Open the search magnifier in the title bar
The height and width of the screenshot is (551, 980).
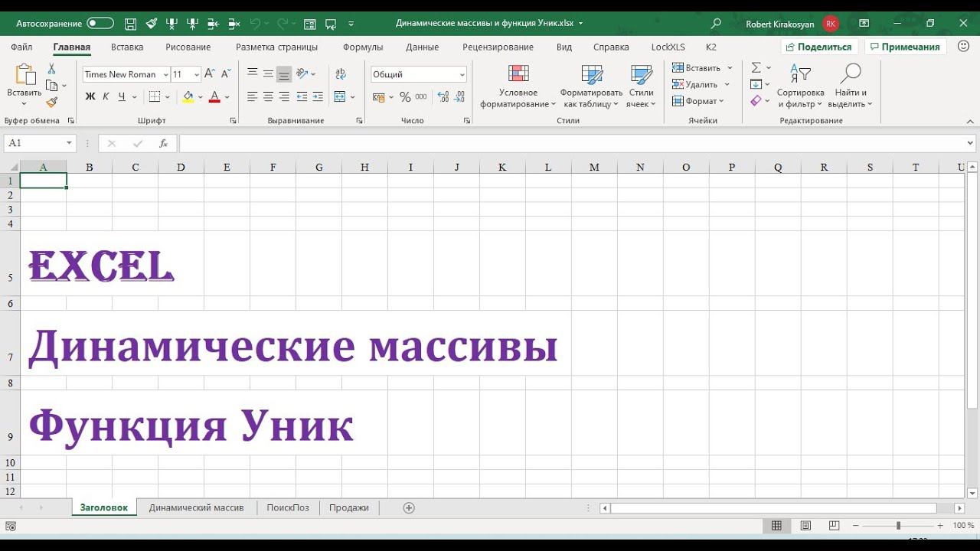point(716,24)
